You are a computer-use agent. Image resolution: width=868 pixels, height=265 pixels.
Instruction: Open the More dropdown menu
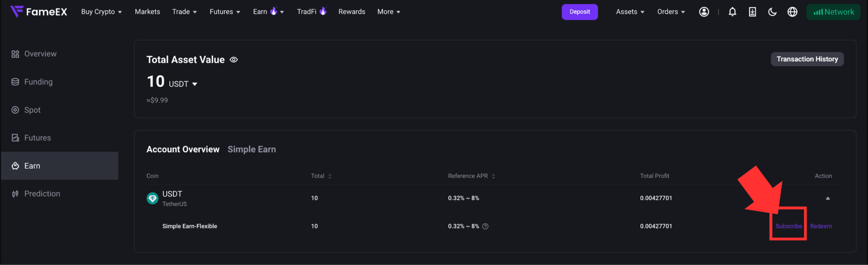(389, 12)
